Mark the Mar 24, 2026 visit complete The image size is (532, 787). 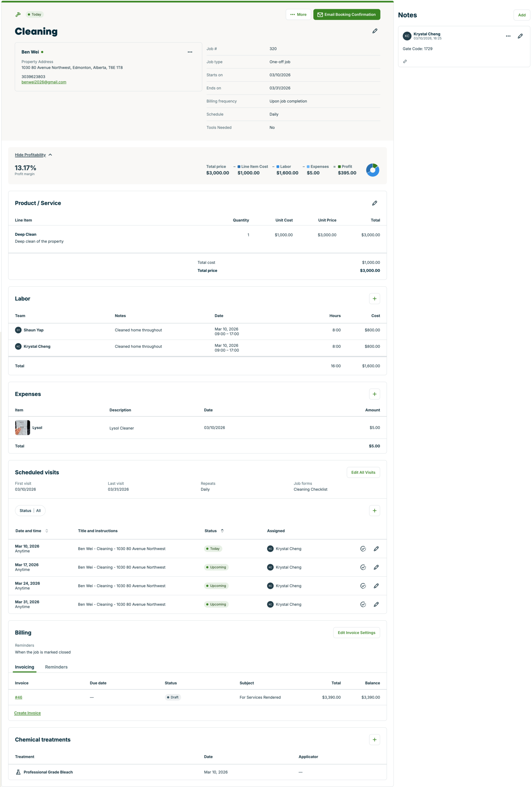363,586
